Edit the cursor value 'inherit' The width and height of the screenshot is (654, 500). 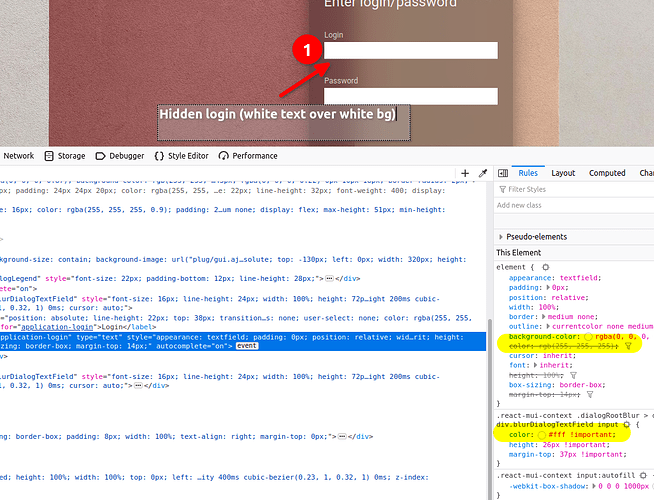point(558,356)
